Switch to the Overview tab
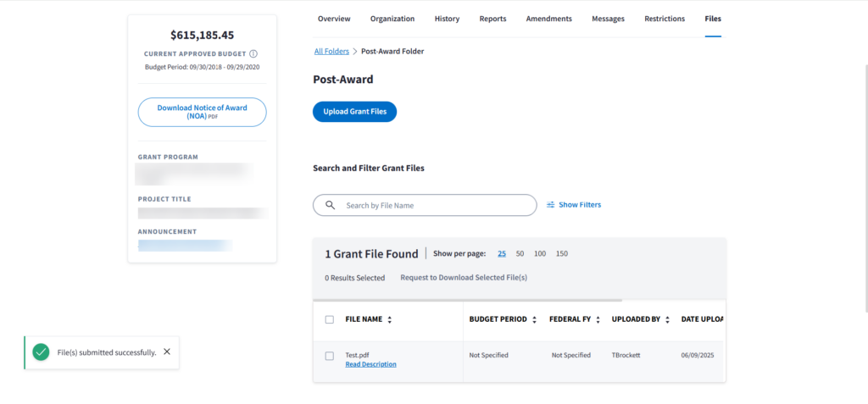 [x=334, y=19]
